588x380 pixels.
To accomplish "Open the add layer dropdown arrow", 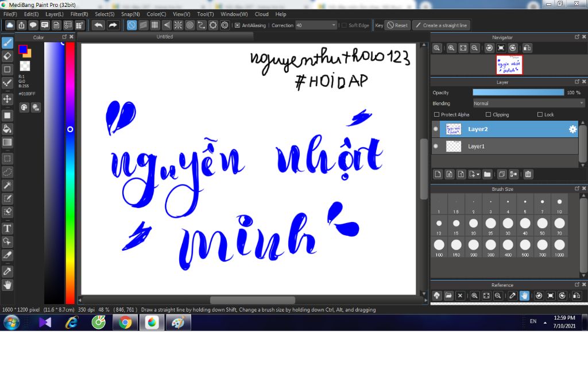I will coord(477,174).
